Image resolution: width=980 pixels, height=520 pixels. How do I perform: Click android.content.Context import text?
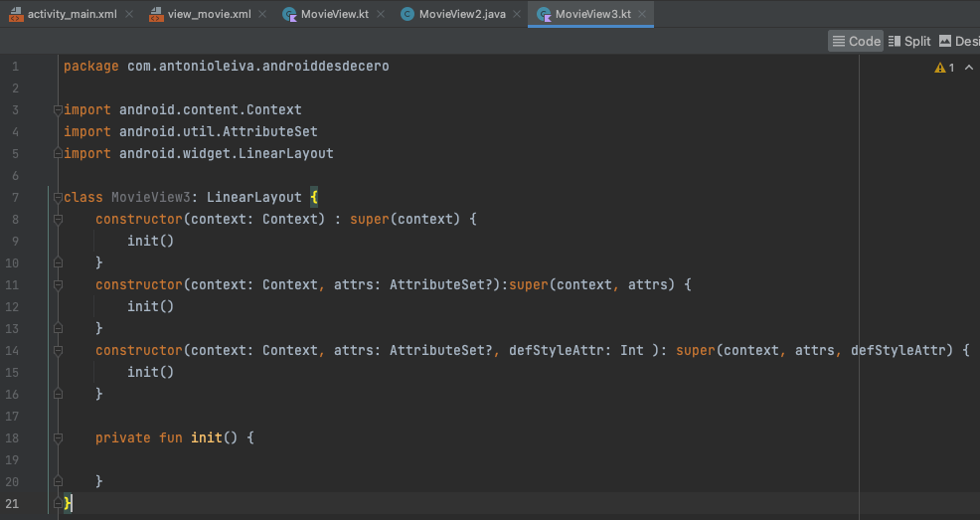(x=211, y=110)
